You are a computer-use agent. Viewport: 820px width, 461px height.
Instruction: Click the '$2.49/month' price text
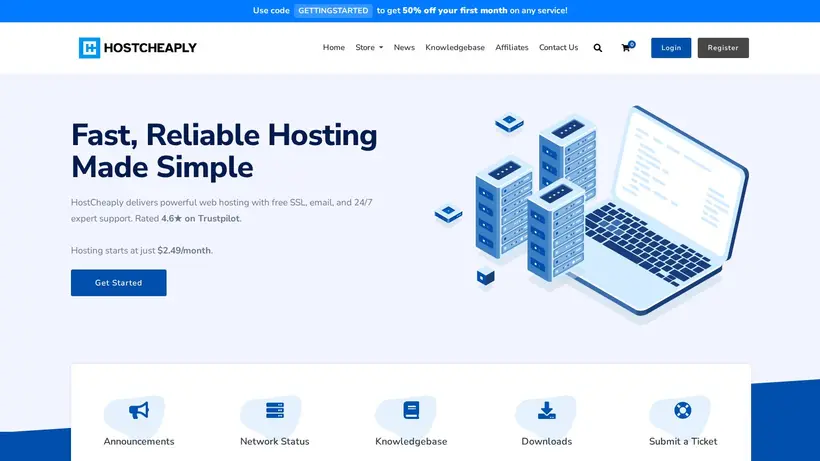184,250
